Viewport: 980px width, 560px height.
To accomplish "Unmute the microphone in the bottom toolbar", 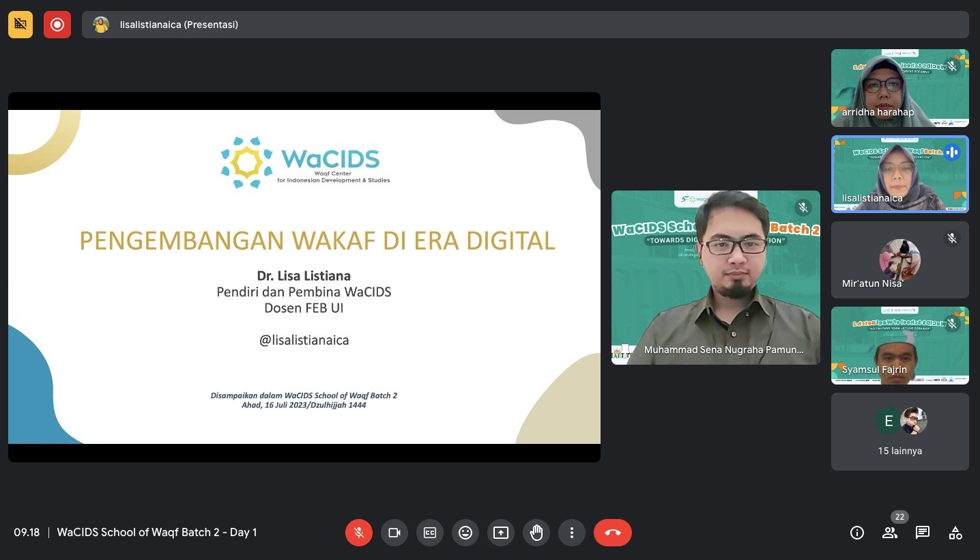I will [359, 533].
